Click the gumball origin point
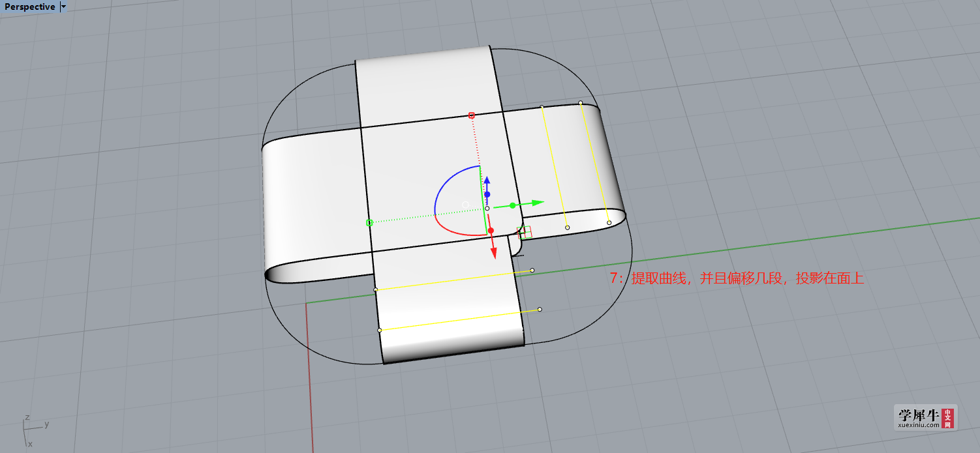This screenshot has height=453, width=980. pyautogui.click(x=487, y=209)
